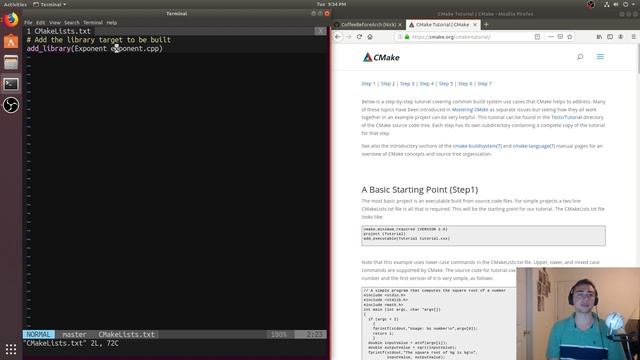
Task: Click Activities in the top bar
Action: [15, 4]
